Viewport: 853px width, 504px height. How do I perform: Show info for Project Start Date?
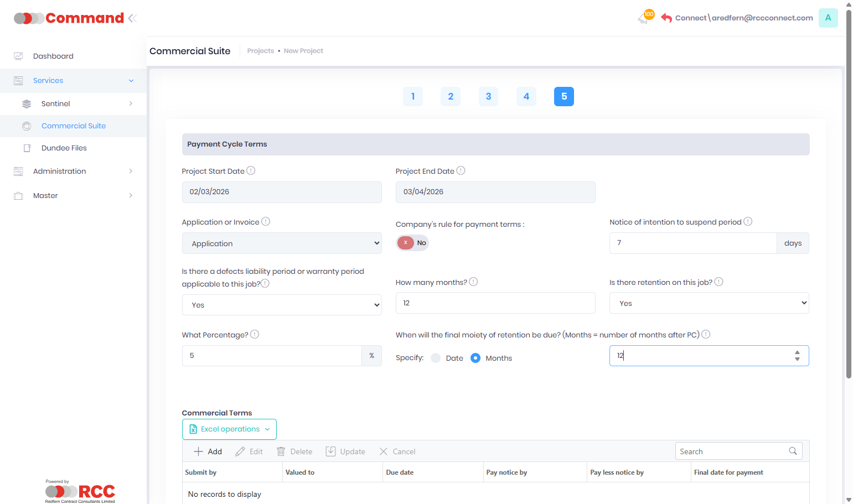[251, 170]
